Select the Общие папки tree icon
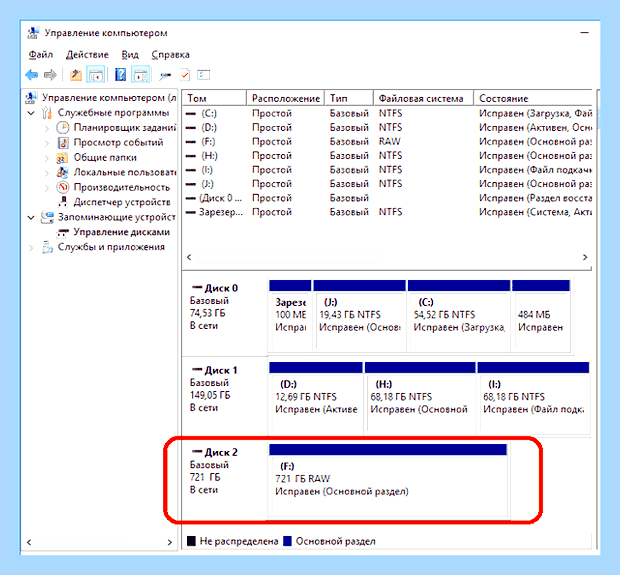 tap(62, 157)
